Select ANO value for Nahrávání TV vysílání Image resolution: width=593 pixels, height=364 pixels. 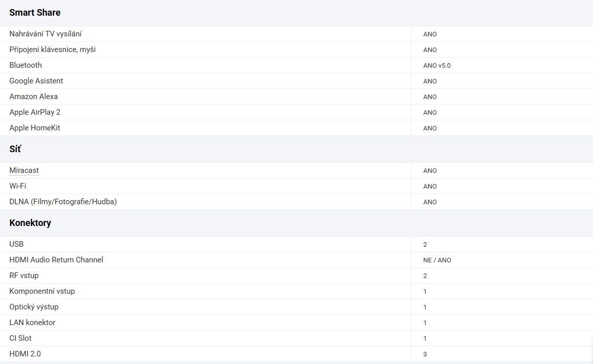click(430, 34)
